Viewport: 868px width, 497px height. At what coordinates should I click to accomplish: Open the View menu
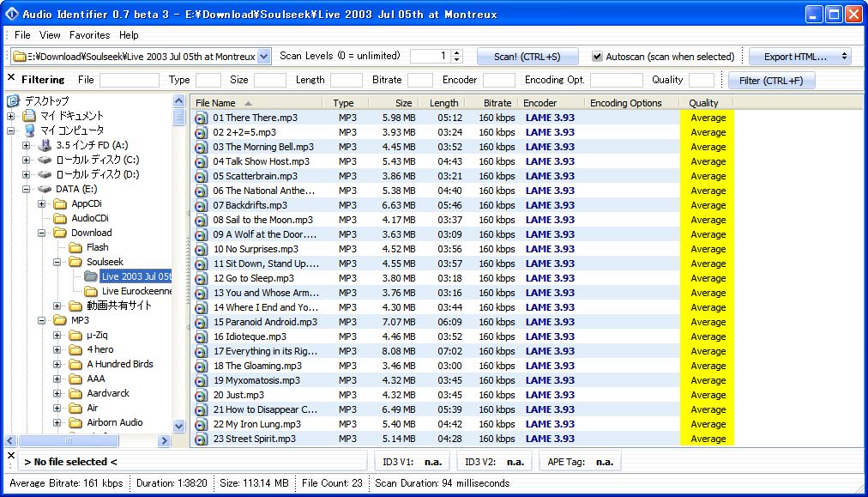pyautogui.click(x=50, y=35)
